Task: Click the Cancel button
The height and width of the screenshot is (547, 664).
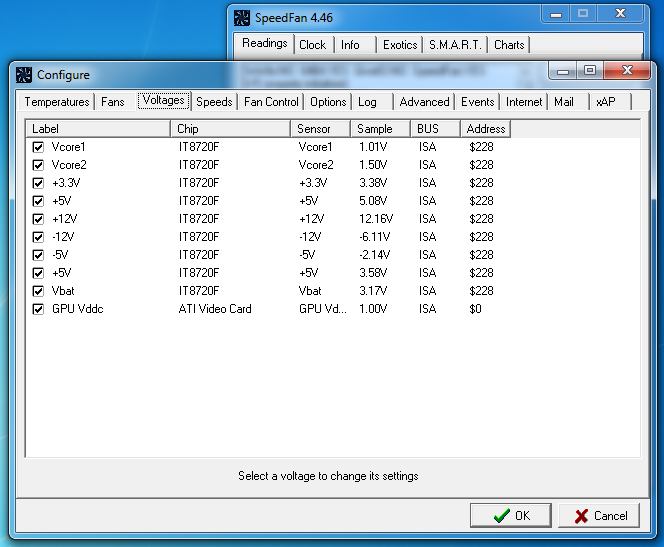Action: tap(599, 516)
